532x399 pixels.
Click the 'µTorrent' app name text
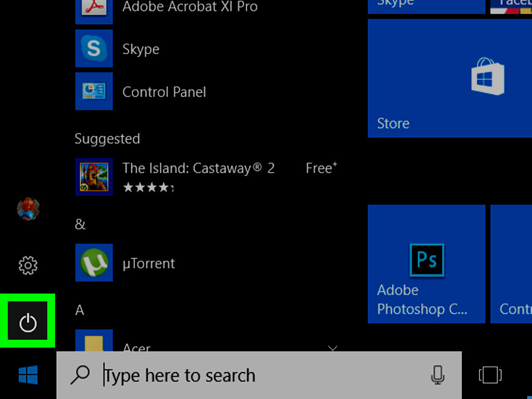pyautogui.click(x=149, y=263)
